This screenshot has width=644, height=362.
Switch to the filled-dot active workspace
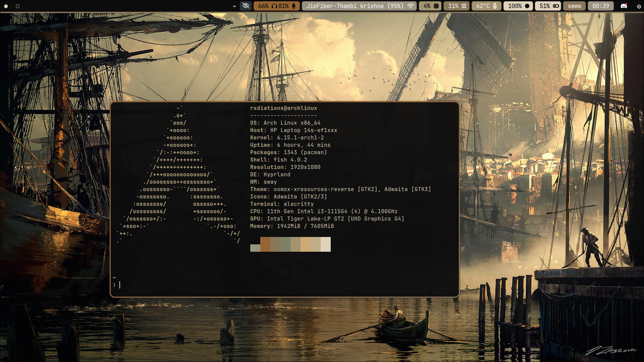[x=6, y=6]
